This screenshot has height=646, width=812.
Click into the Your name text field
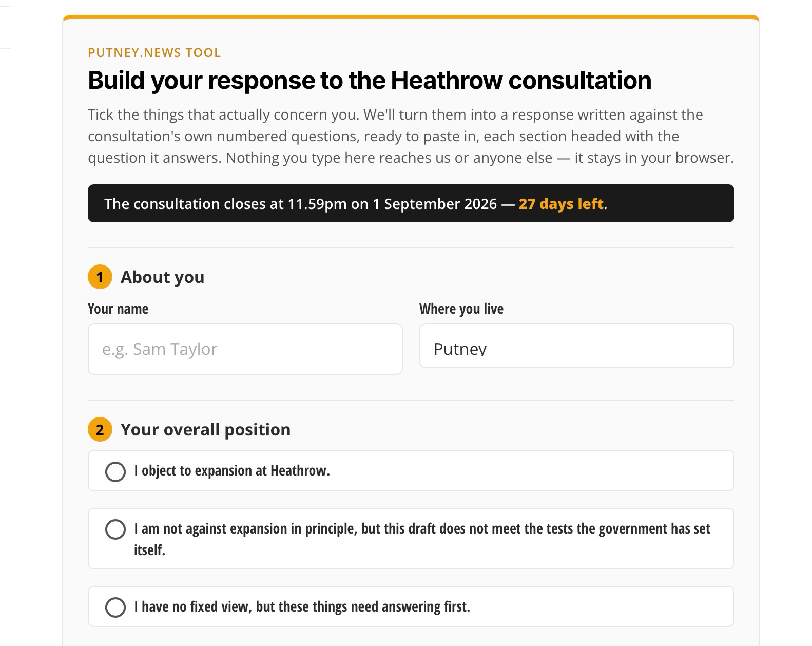[245, 349]
